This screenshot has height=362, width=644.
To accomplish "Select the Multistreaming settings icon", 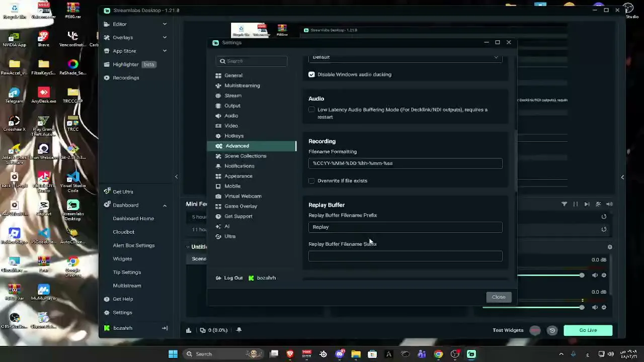I will (x=218, y=85).
